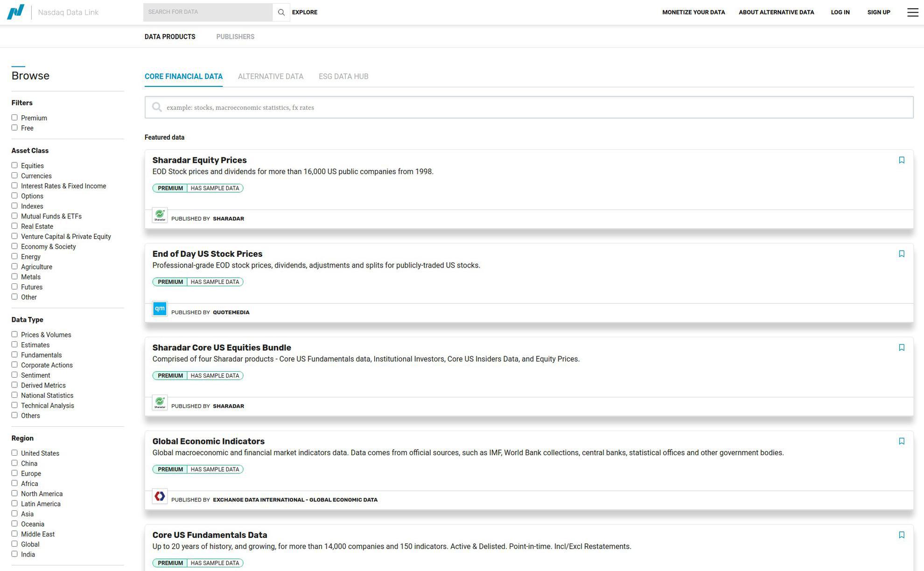Viewport: 924px width, 571px height.
Task: Focus the featured data search field
Action: (529, 107)
